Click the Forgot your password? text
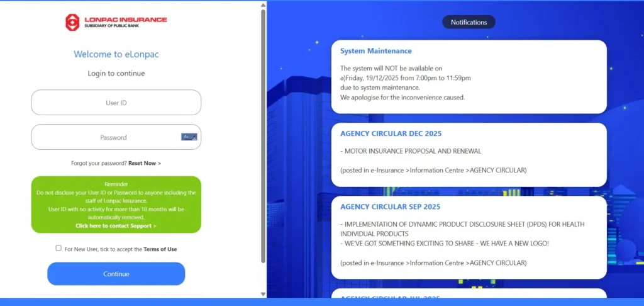 pyautogui.click(x=99, y=163)
